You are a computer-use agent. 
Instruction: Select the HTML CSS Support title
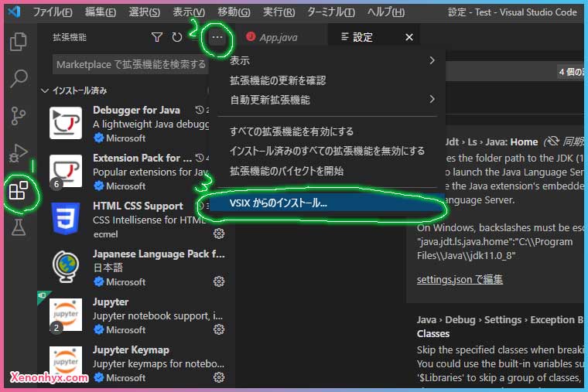tap(138, 206)
